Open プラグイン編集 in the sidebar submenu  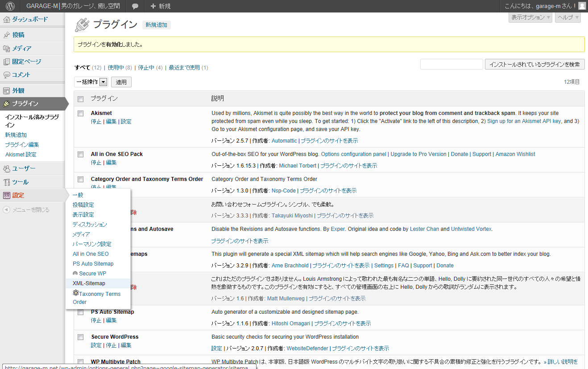(x=22, y=145)
